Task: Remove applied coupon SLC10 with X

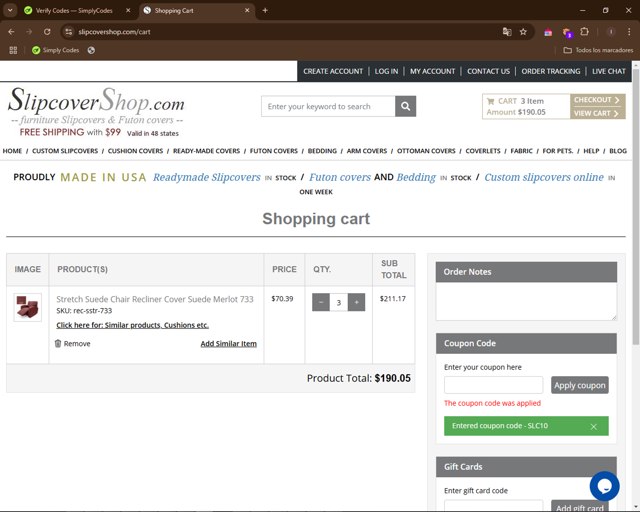Action: click(x=593, y=426)
